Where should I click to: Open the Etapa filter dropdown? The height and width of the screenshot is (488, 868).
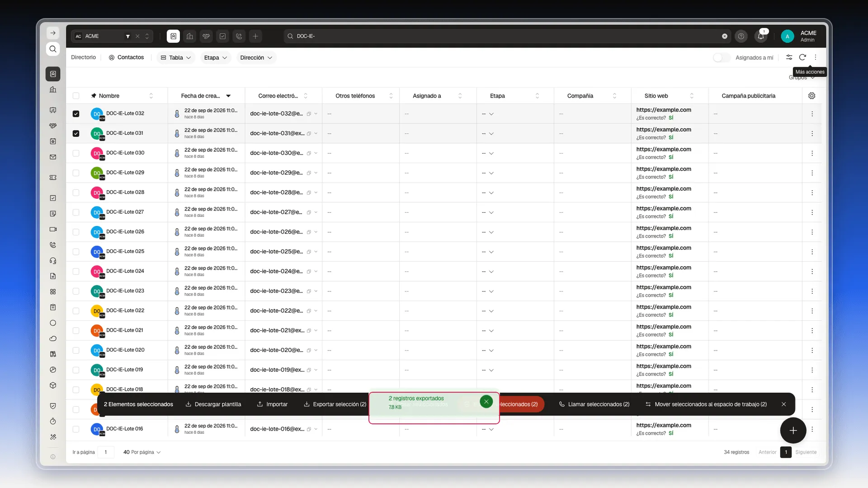[x=215, y=57]
